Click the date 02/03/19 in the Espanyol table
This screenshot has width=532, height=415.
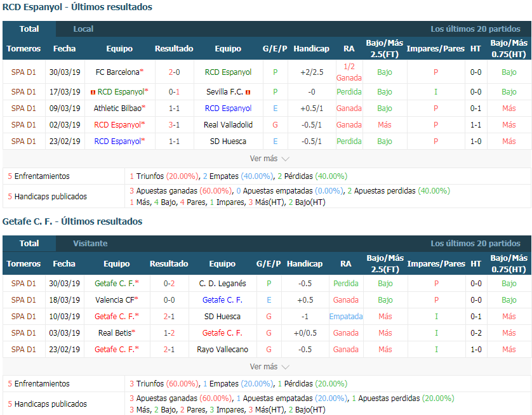coord(65,125)
